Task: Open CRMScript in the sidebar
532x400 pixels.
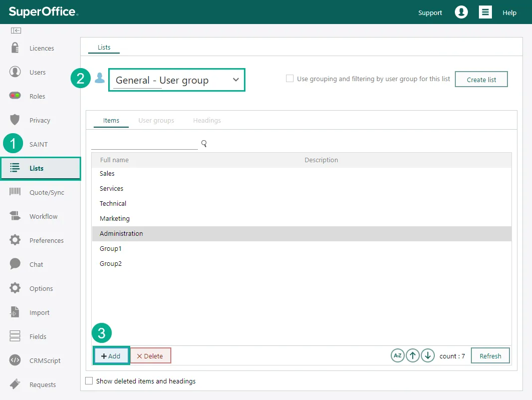Action: (x=45, y=360)
